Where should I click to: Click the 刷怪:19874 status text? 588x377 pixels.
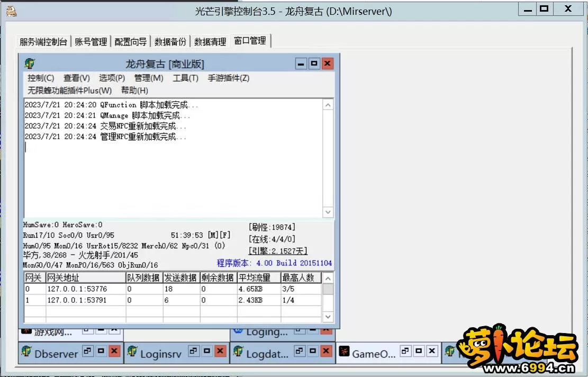[272, 227]
